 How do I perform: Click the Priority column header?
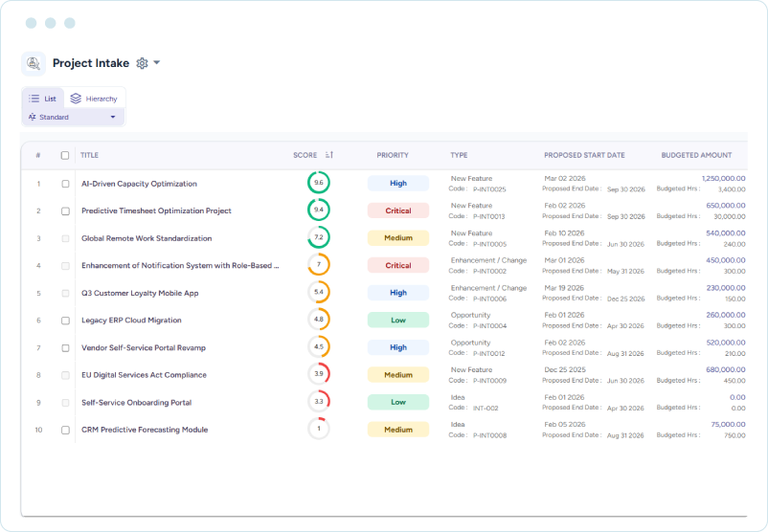(x=393, y=155)
